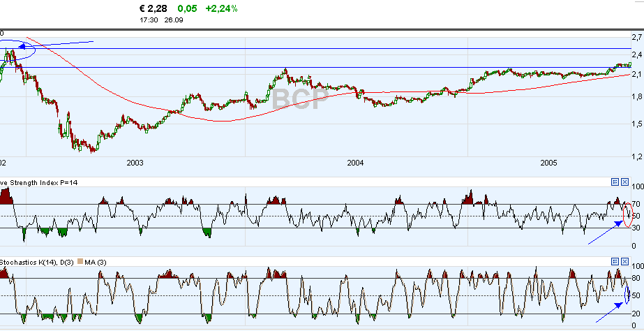Click the Stochastics 80 level label
This screenshot has width=644, height=331.
tap(636, 279)
